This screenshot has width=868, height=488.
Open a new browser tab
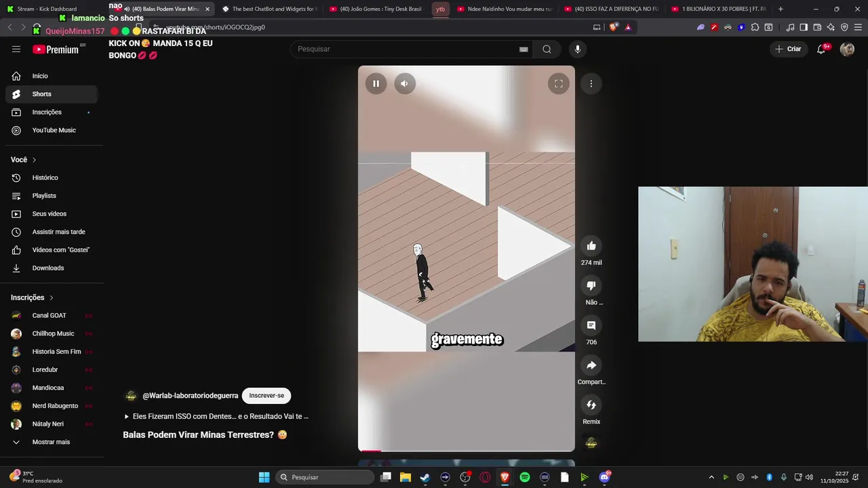point(781,9)
